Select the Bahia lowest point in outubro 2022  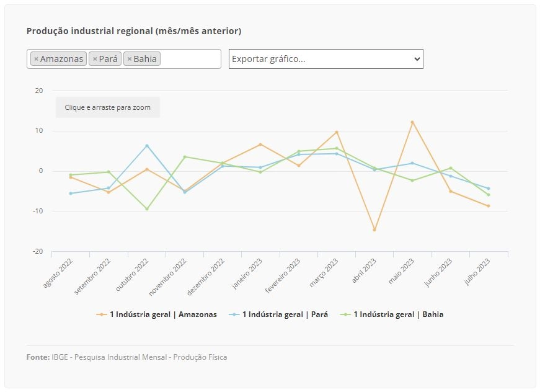[x=147, y=209]
